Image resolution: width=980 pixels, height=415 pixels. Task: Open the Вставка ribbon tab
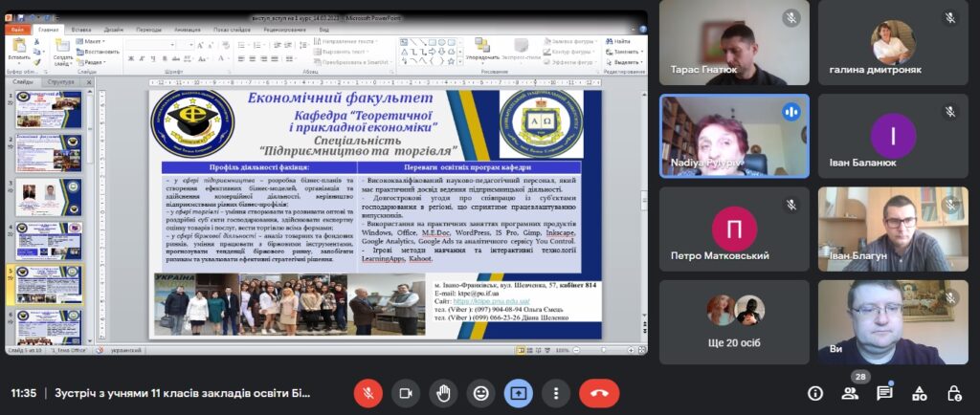[x=81, y=30]
